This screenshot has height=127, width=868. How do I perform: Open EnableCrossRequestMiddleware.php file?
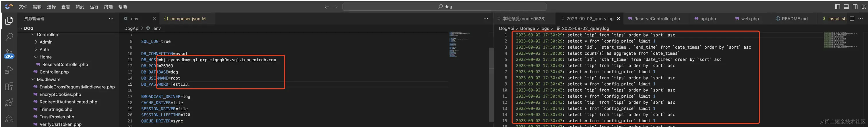pos(77,87)
